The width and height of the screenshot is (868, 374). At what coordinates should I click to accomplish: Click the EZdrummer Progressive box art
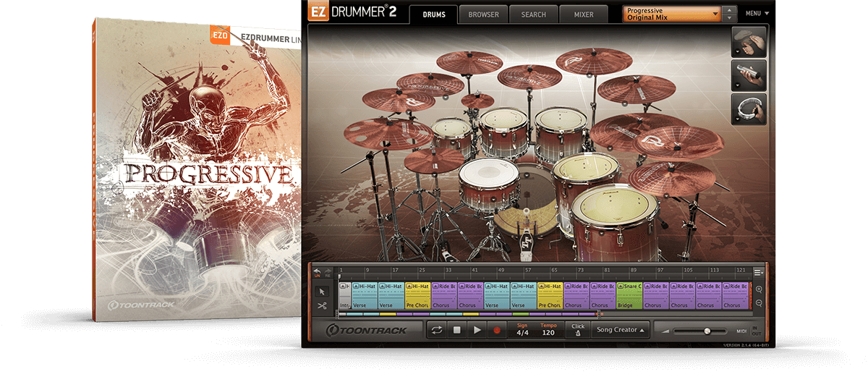(x=197, y=170)
